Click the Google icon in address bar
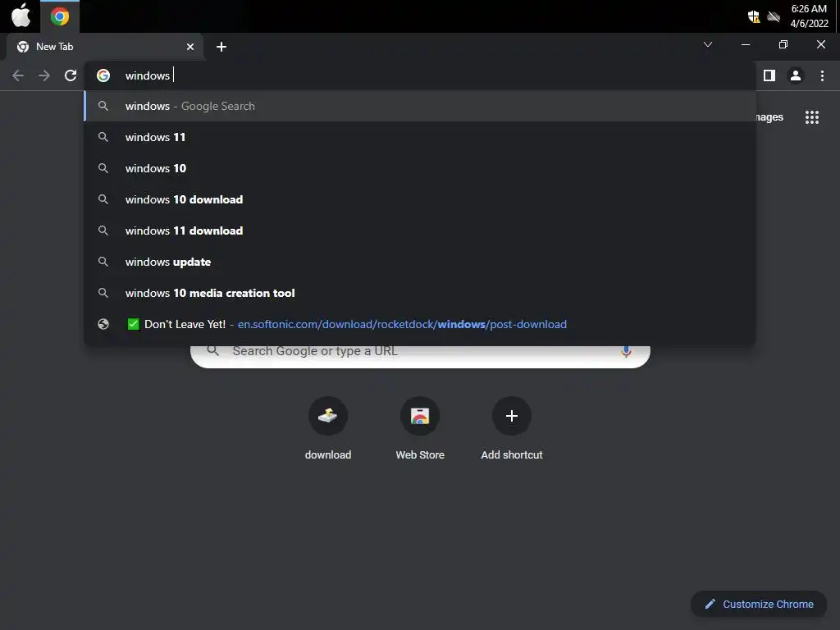The height and width of the screenshot is (630, 840). [103, 75]
